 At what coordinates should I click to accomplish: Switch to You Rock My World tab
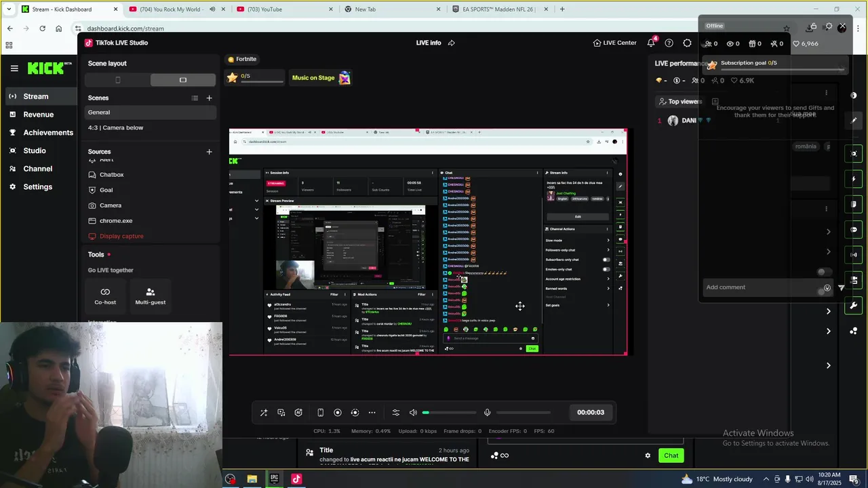coord(172,9)
